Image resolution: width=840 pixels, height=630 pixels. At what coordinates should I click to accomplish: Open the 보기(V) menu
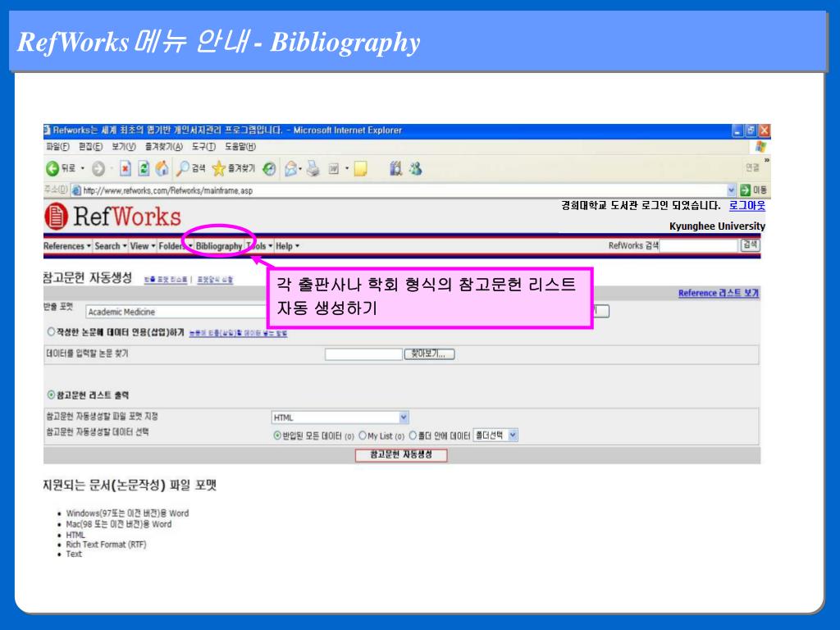tap(124, 146)
